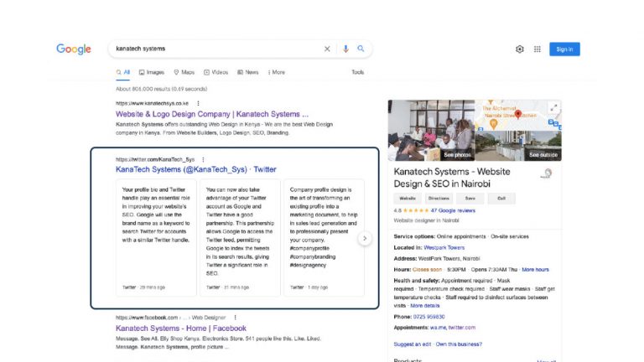Clear the search box with the X icon
644x362 pixels.
tap(327, 49)
